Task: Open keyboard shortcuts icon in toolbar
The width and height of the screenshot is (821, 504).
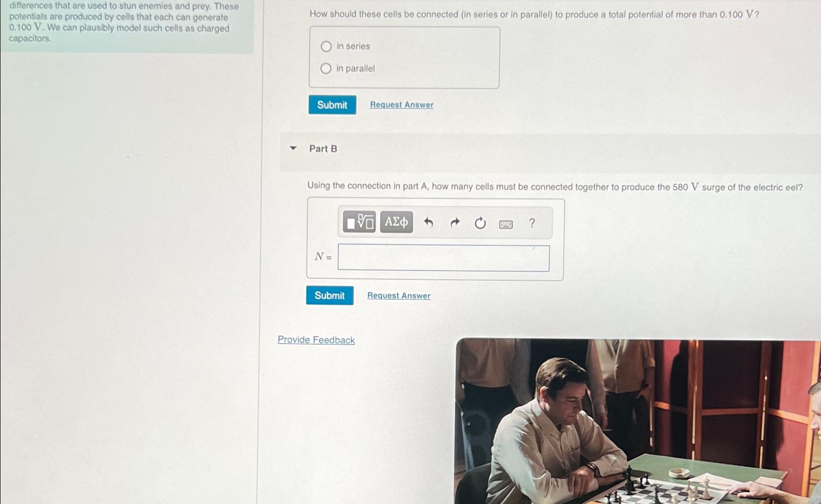Action: [x=506, y=224]
